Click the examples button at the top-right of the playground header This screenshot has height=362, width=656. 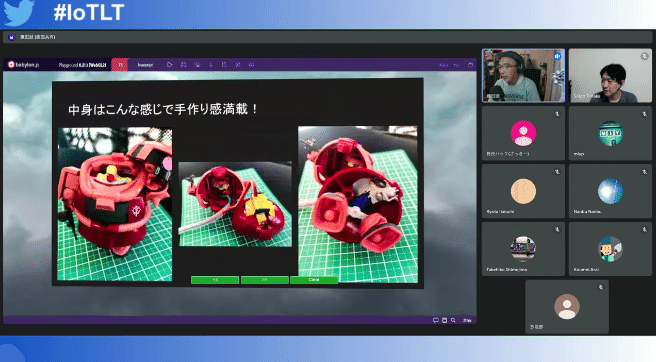tap(457, 65)
